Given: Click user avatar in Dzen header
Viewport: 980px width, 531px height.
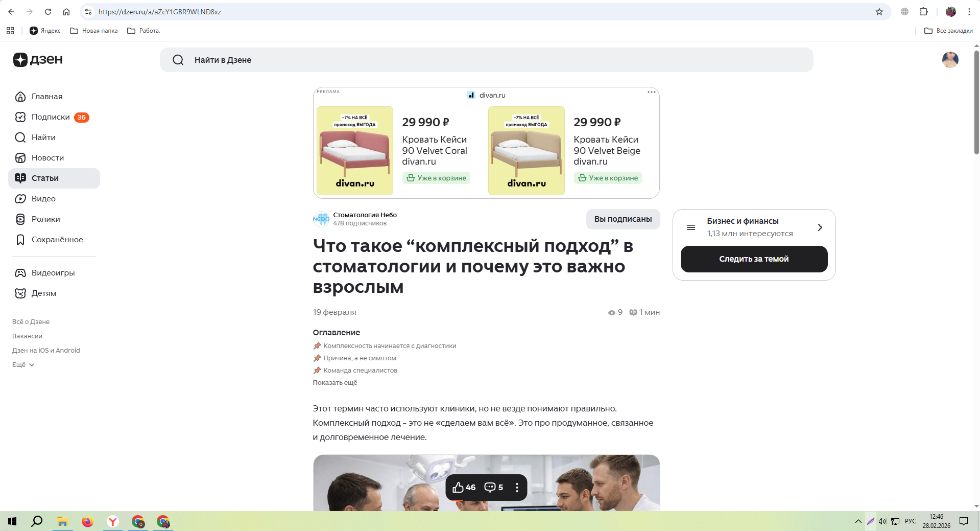Looking at the screenshot, I should tap(950, 60).
